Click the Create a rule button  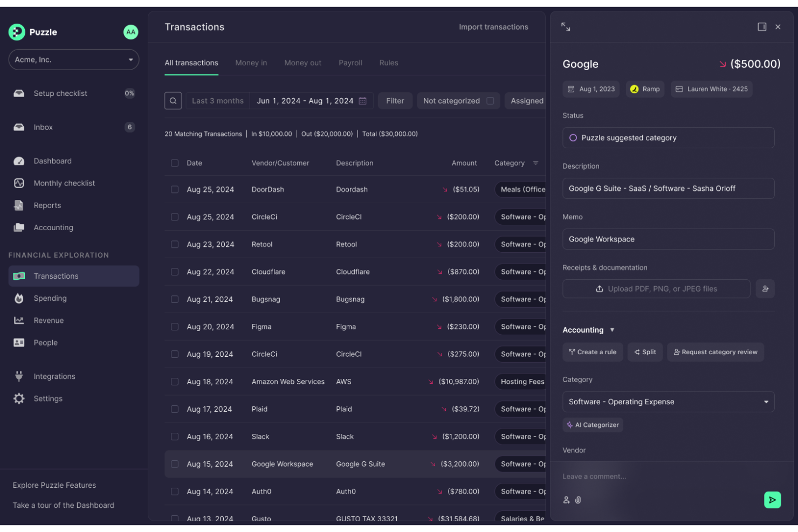coord(593,352)
